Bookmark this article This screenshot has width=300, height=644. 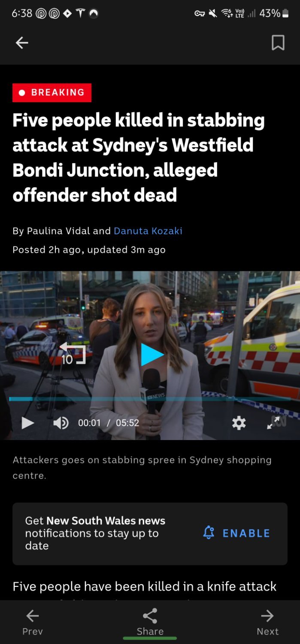[x=278, y=43]
